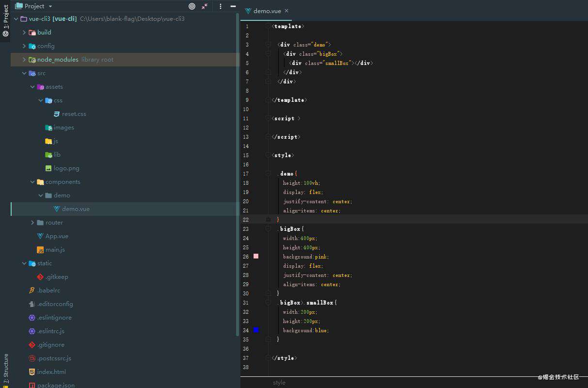Click the Vue icon beside App.vue
The height and width of the screenshot is (388, 588).
(40, 236)
